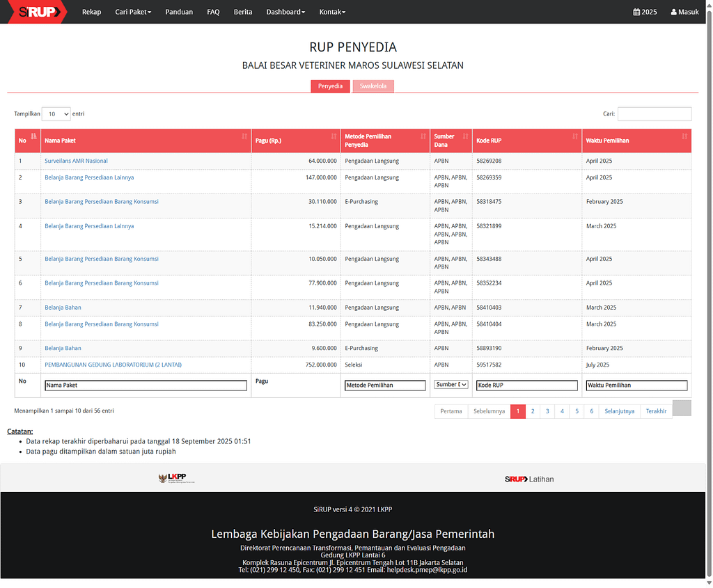
Task: Click the Cari search input field
Action: tap(654, 114)
